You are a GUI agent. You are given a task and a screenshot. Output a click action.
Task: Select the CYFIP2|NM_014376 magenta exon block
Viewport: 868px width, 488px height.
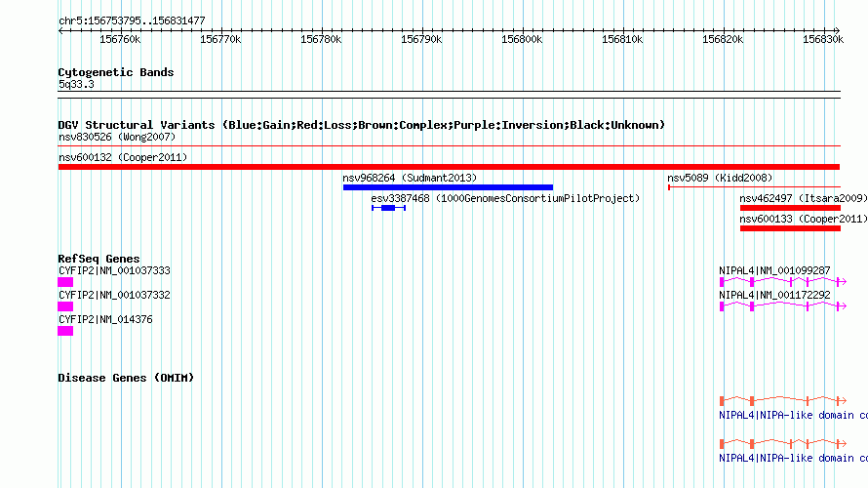click(65, 331)
